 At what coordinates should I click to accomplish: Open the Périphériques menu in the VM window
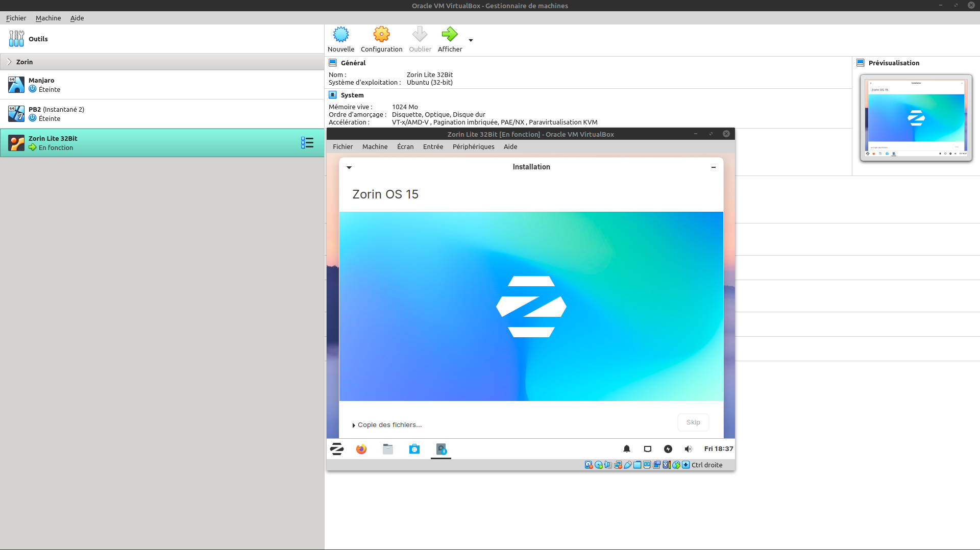tap(473, 146)
